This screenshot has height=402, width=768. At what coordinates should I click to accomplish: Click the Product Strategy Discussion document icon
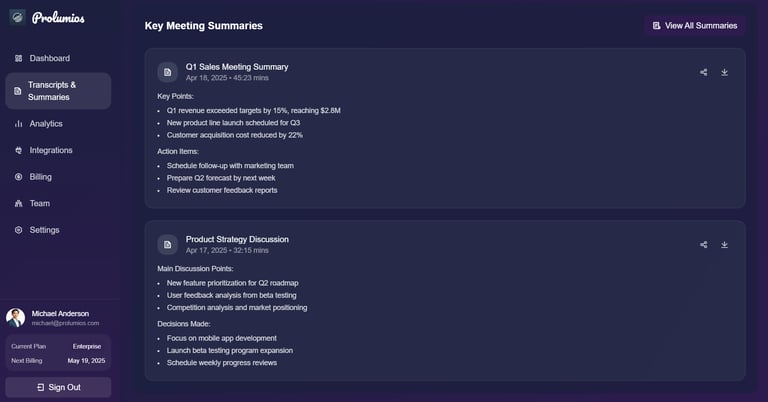(x=167, y=244)
